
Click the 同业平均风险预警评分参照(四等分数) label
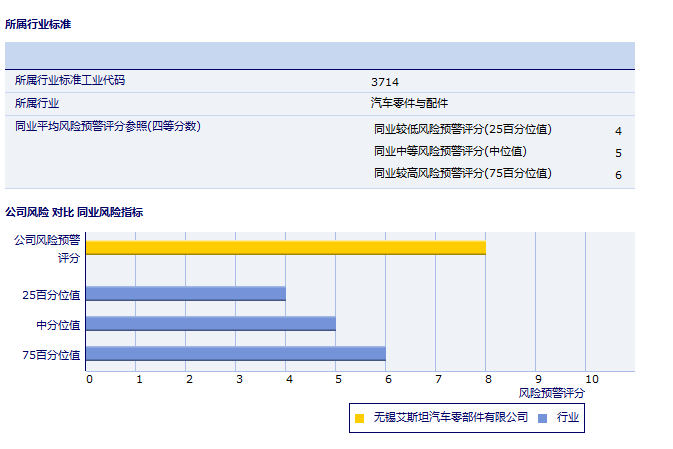(107, 127)
